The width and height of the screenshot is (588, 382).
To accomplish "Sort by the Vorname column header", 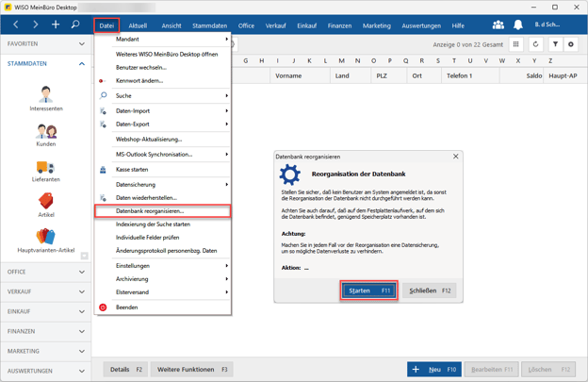I will (288, 75).
